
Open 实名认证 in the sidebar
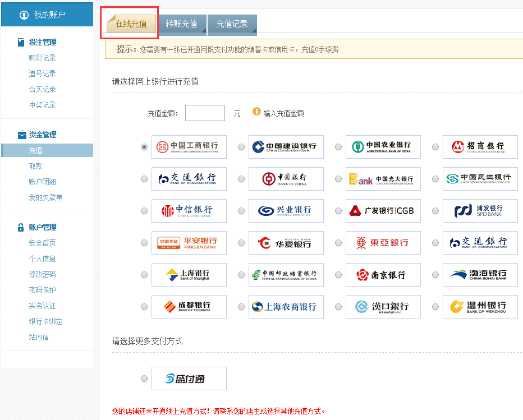(x=42, y=306)
